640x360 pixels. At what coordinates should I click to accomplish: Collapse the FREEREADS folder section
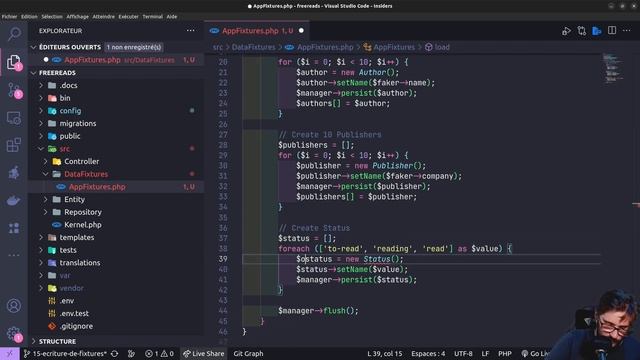[x=33, y=73]
